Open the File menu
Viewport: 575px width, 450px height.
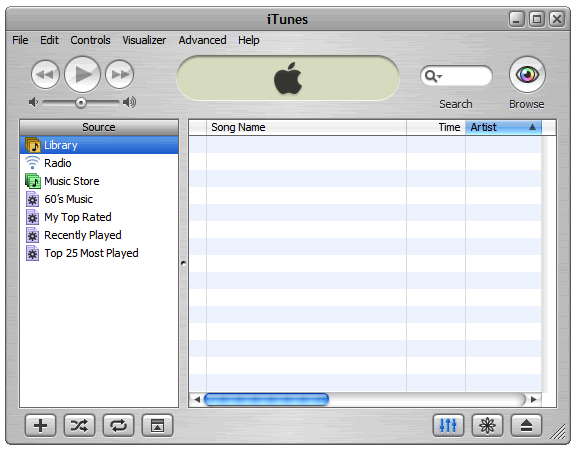pos(20,40)
